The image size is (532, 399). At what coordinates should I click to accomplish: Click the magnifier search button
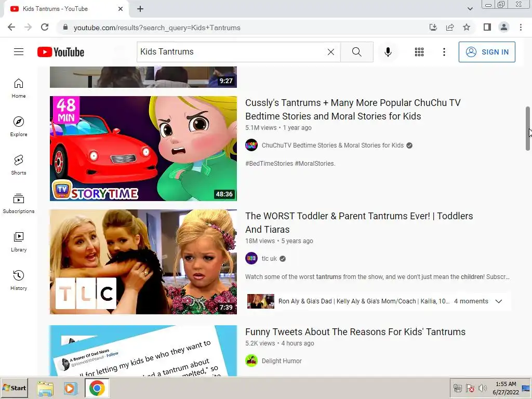pos(356,52)
